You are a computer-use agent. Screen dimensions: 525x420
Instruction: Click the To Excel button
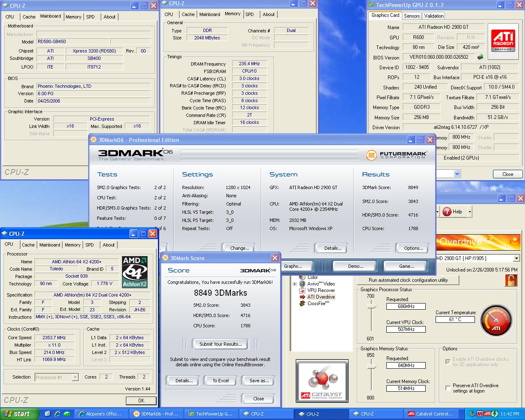tap(221, 381)
